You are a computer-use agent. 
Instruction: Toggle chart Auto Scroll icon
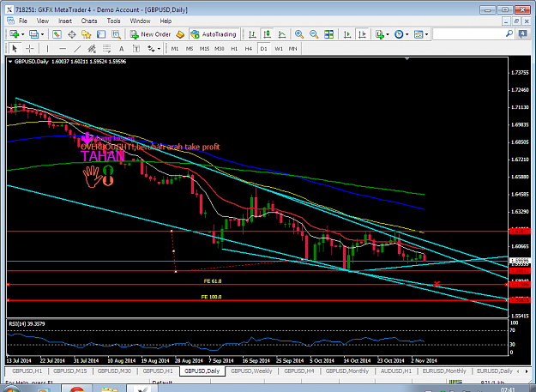click(x=347, y=34)
